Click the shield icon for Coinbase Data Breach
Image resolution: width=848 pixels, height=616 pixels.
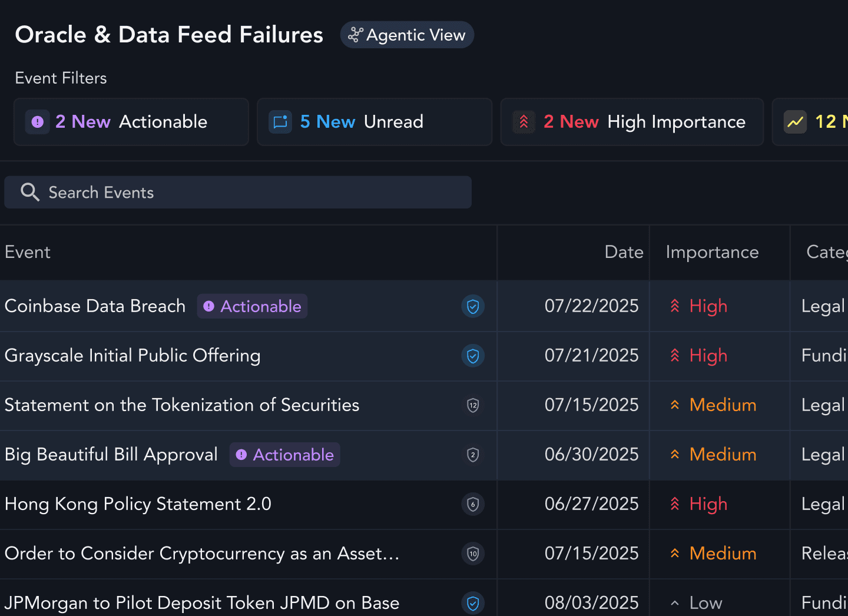click(x=473, y=306)
